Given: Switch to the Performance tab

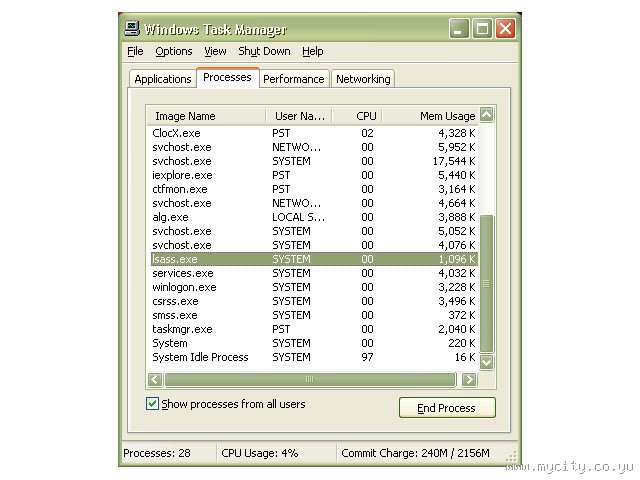Looking at the screenshot, I should [293, 79].
